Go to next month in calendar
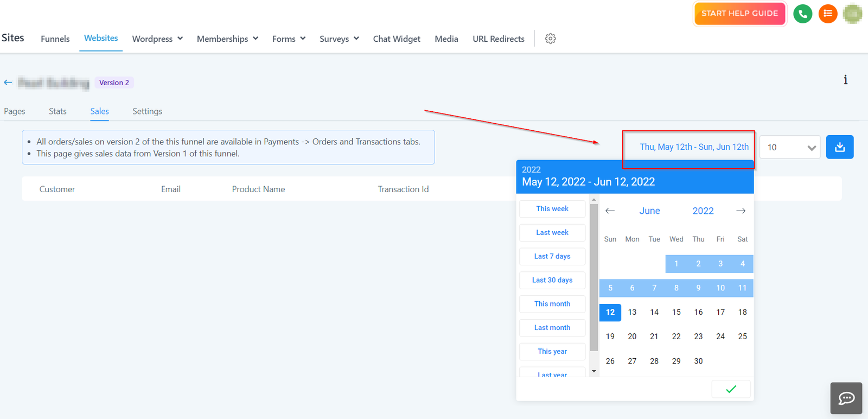The width and height of the screenshot is (868, 419). pos(741,211)
